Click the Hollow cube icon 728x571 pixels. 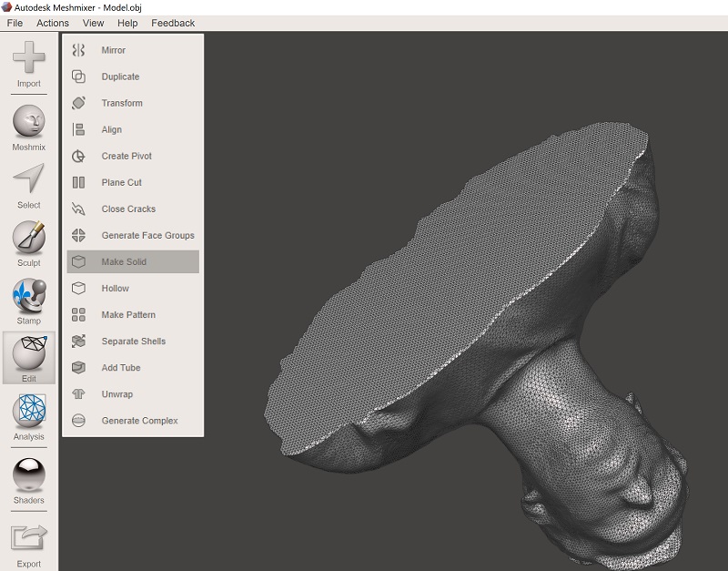click(x=78, y=288)
